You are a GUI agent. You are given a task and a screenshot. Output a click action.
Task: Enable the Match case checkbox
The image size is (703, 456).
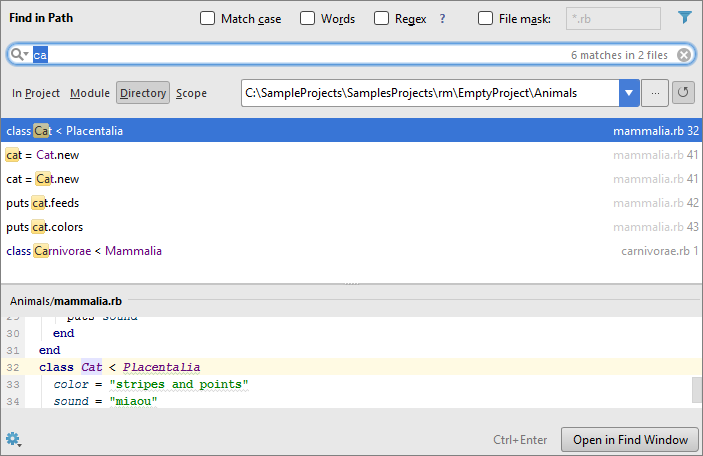coord(208,18)
